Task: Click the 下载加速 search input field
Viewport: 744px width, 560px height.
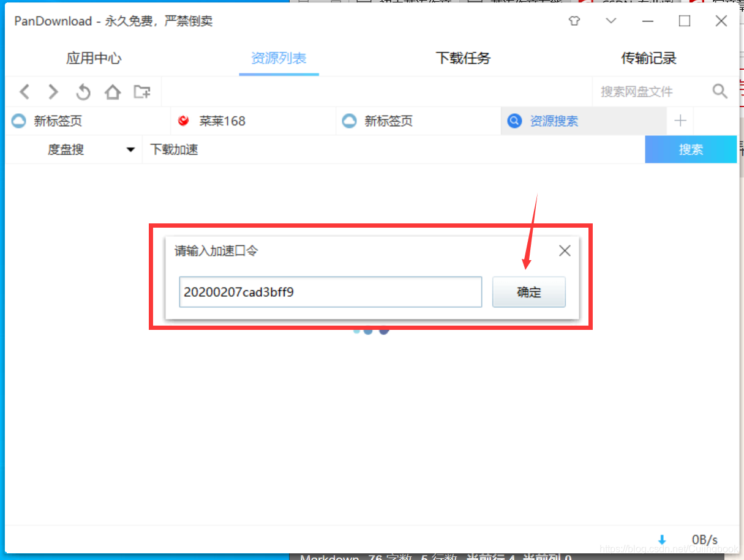Action: click(393, 149)
